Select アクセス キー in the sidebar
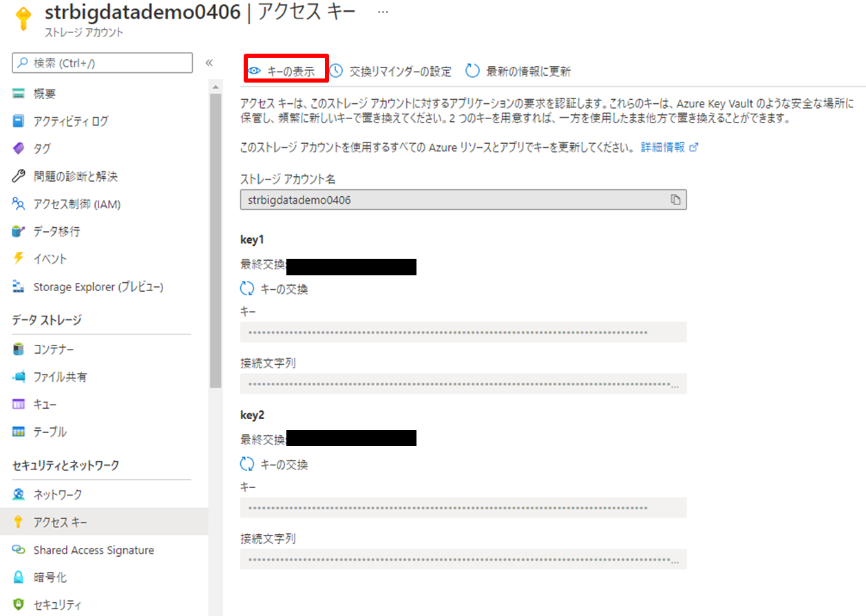 pos(104,522)
